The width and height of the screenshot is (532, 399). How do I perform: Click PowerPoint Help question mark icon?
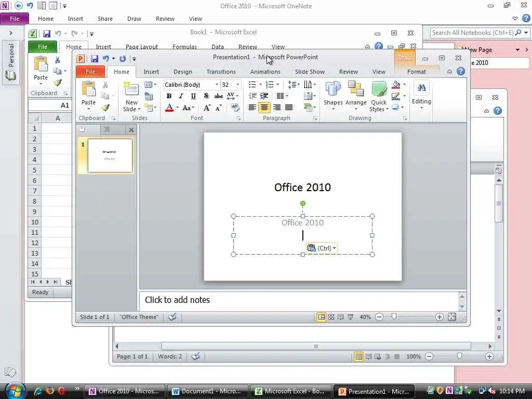[x=461, y=71]
